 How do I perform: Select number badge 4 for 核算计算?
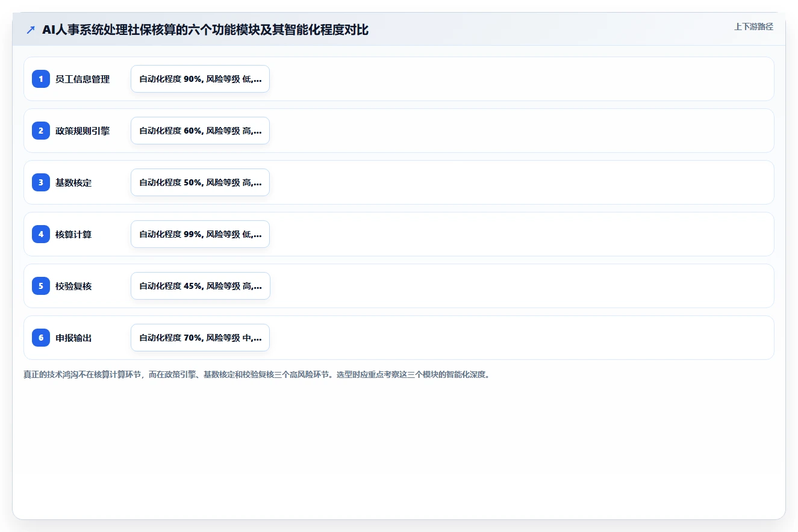click(x=41, y=234)
